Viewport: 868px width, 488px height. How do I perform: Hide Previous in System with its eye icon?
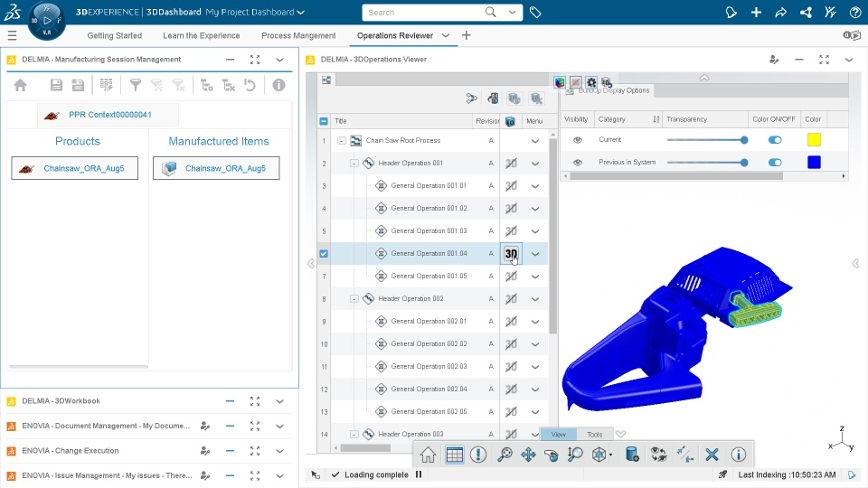[578, 163]
